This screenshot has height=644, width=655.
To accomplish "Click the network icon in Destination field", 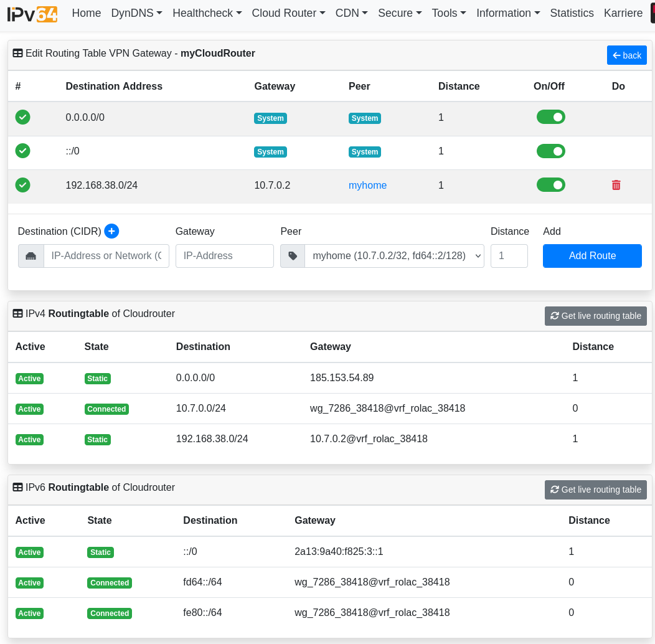I will (31, 256).
